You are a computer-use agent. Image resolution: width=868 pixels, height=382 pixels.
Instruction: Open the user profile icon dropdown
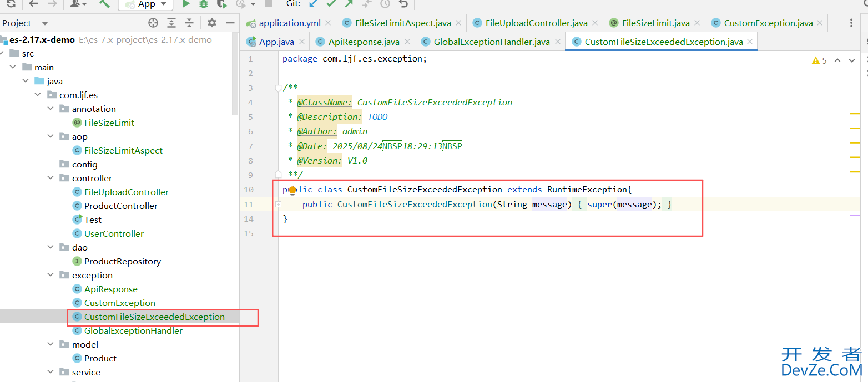coord(78,3)
